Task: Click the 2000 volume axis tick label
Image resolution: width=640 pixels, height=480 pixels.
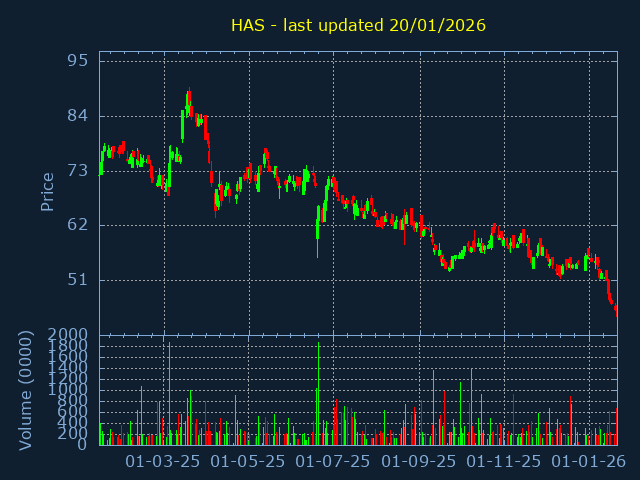Action: [x=69, y=334]
